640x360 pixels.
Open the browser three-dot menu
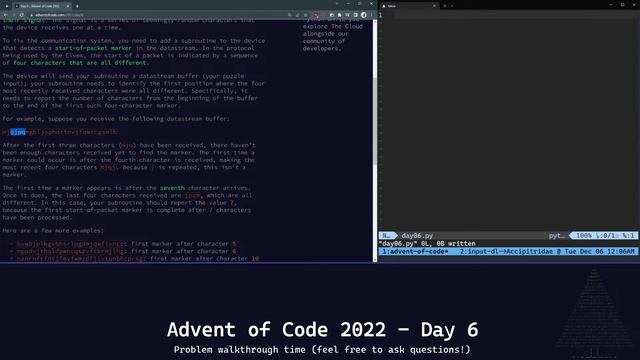(371, 15)
